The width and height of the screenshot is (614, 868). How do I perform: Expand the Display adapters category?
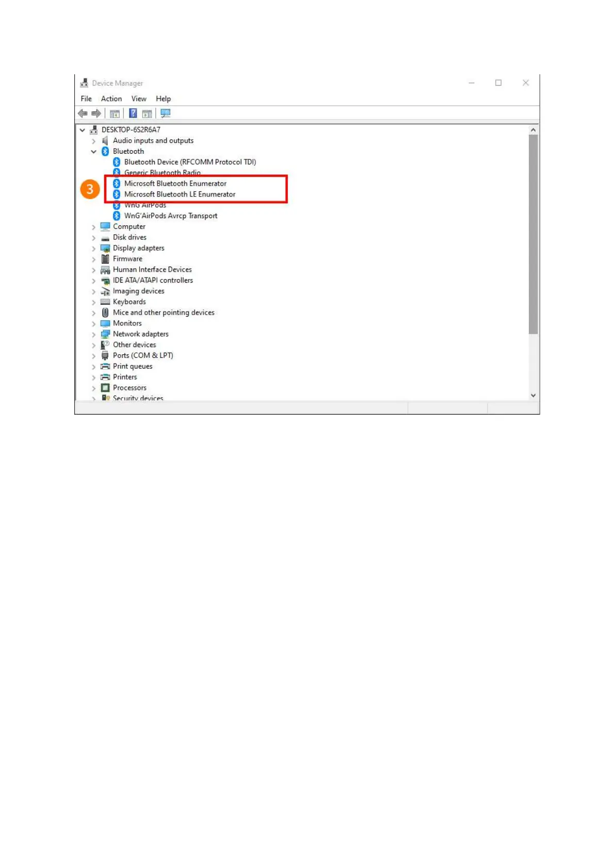pos(93,249)
